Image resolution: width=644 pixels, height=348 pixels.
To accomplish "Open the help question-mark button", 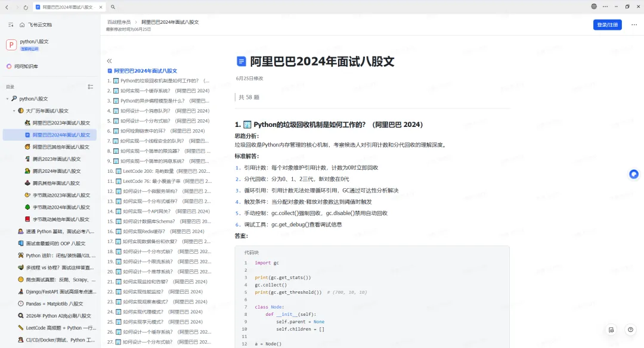I will click(630, 330).
